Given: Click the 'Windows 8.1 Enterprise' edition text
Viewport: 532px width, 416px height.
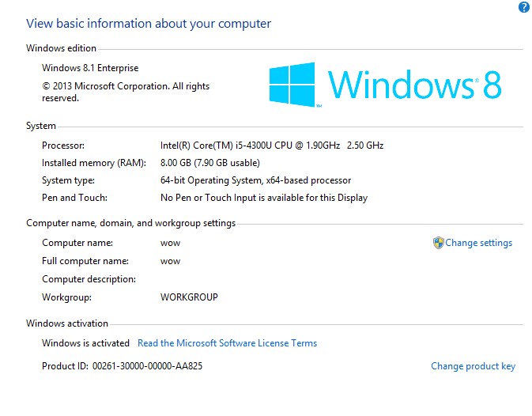Looking at the screenshot, I should (90, 68).
